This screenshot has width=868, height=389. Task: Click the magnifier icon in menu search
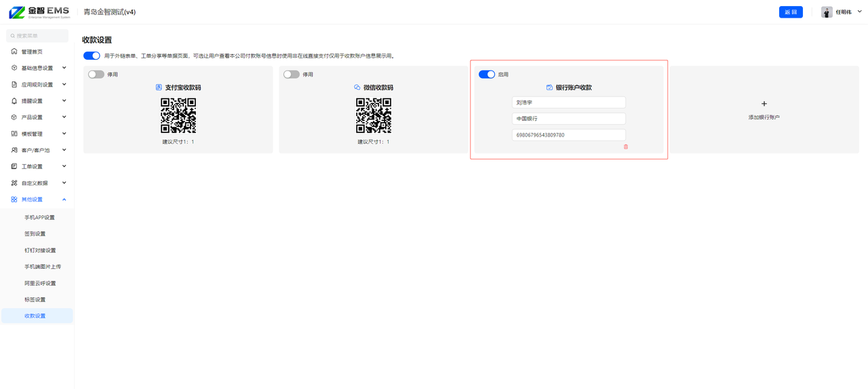tap(13, 36)
